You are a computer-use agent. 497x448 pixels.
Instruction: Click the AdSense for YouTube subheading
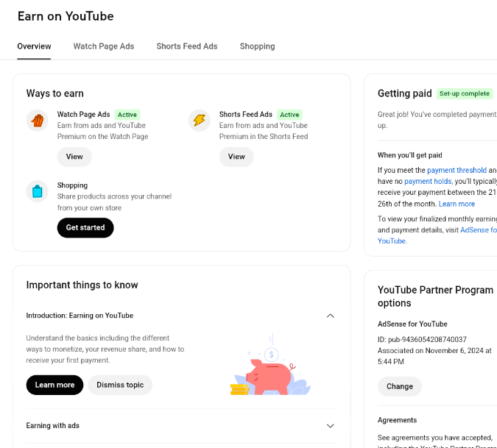(412, 324)
